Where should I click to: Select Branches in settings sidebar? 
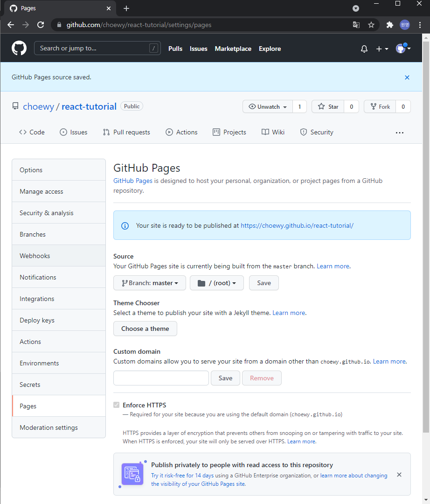[x=59, y=234]
